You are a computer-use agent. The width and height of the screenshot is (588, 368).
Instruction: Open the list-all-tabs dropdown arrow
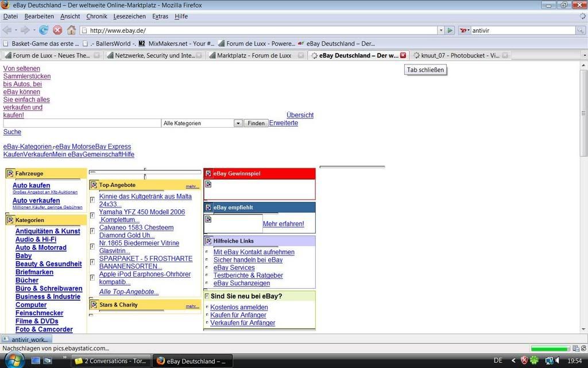coord(584,55)
